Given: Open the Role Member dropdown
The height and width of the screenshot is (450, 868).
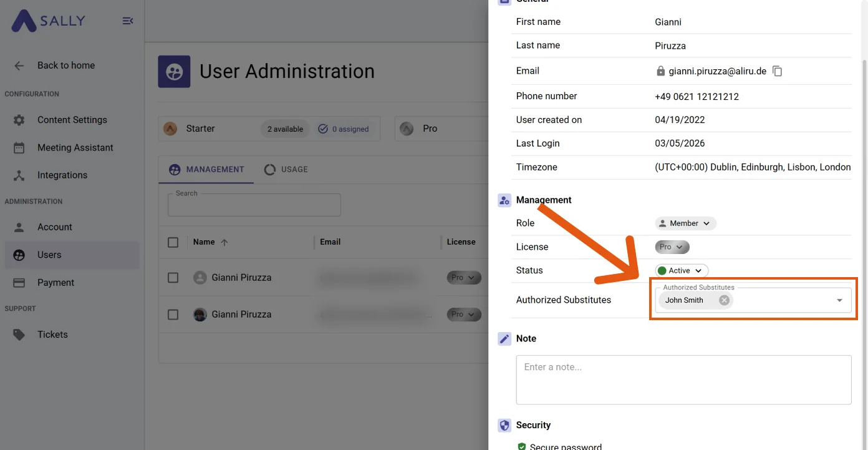Looking at the screenshot, I should point(685,223).
